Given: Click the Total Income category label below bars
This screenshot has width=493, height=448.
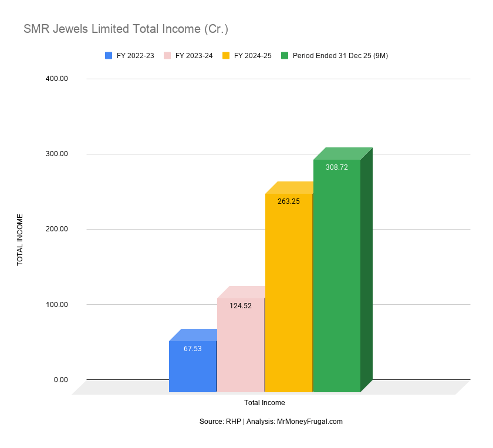Looking at the screenshot, I should 265,403.
